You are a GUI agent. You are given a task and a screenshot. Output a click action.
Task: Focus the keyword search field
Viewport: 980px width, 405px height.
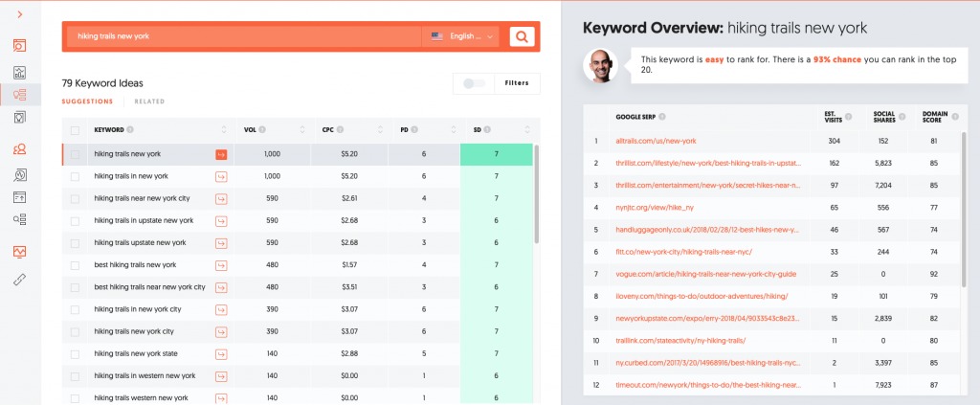click(244, 36)
